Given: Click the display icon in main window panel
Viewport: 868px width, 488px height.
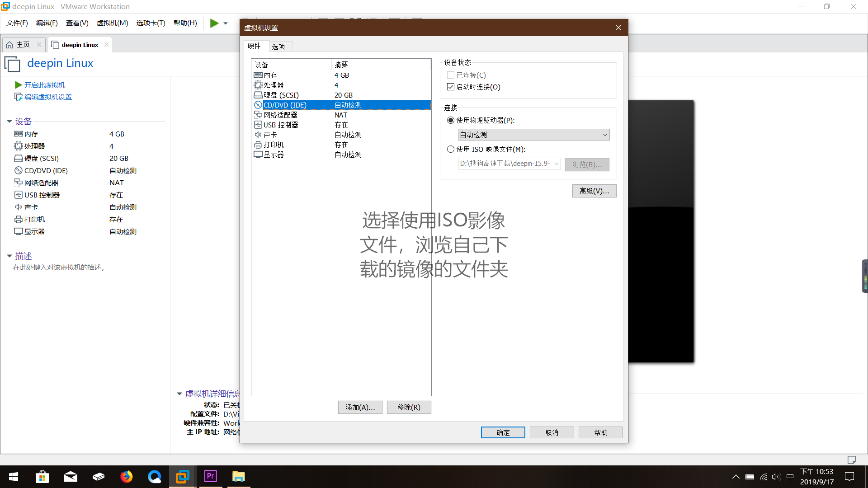Looking at the screenshot, I should click(x=19, y=231).
